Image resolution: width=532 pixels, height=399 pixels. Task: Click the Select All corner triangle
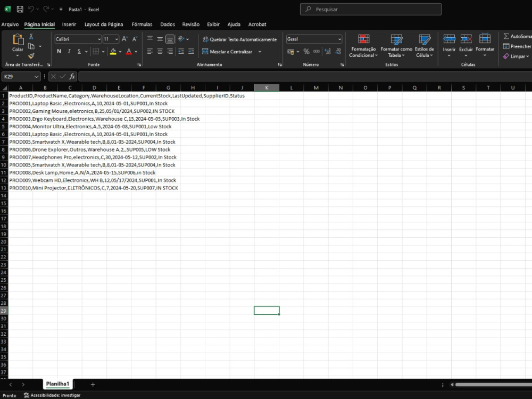(4, 88)
